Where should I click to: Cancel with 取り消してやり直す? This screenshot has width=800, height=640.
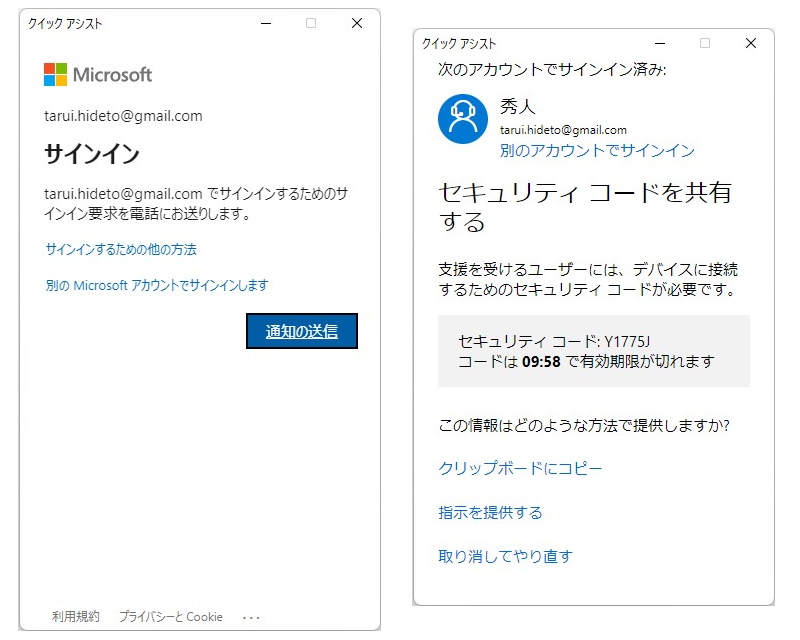tap(505, 556)
